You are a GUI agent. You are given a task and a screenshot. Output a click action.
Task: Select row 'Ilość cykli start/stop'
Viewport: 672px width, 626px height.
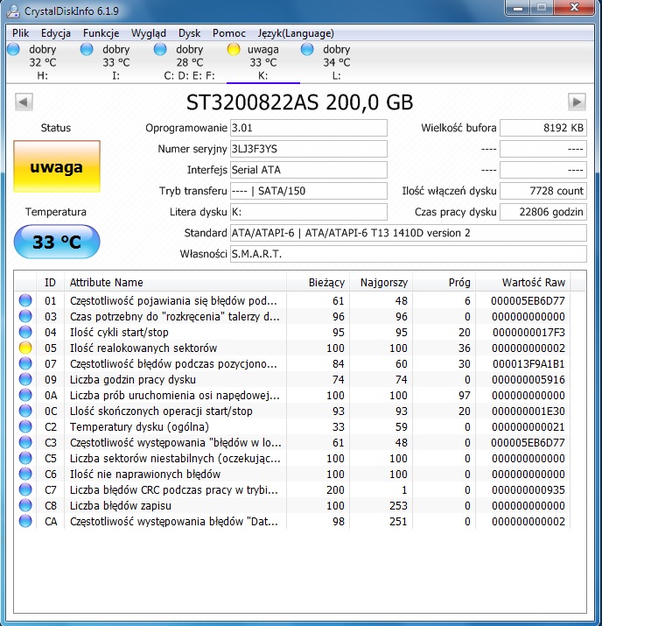tap(293, 332)
